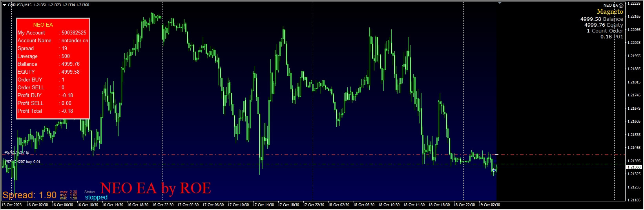Click price scale level 1.21465
Viewport: 644px width, 210px height.
click(634, 148)
